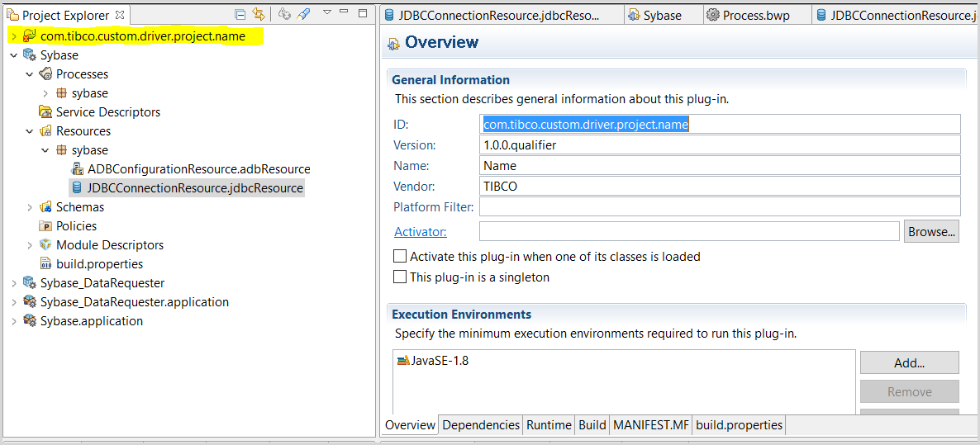Open the build.properties bottom tab

coord(739,425)
